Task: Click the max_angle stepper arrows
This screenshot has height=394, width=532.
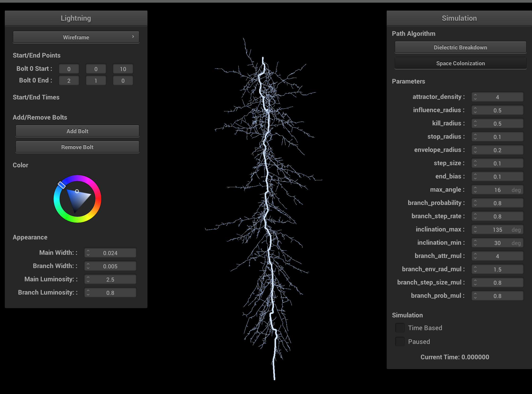Action: [x=475, y=190]
